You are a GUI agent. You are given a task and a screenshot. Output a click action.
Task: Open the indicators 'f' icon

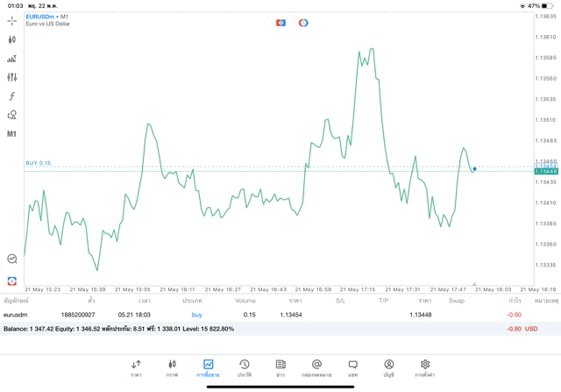(12, 96)
